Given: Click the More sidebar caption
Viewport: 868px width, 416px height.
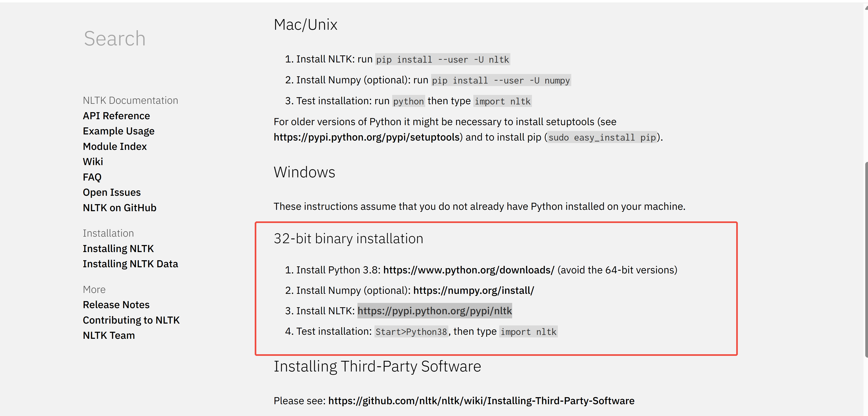Looking at the screenshot, I should [x=94, y=289].
